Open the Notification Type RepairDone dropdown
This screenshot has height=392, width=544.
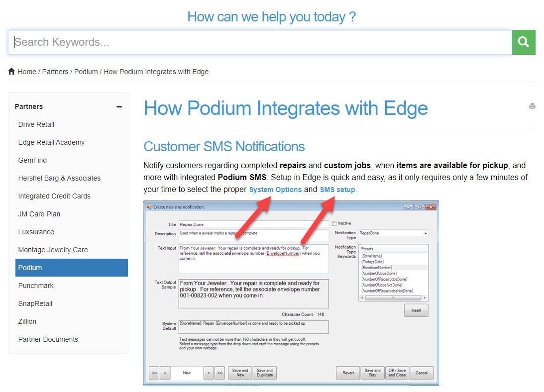coord(425,233)
